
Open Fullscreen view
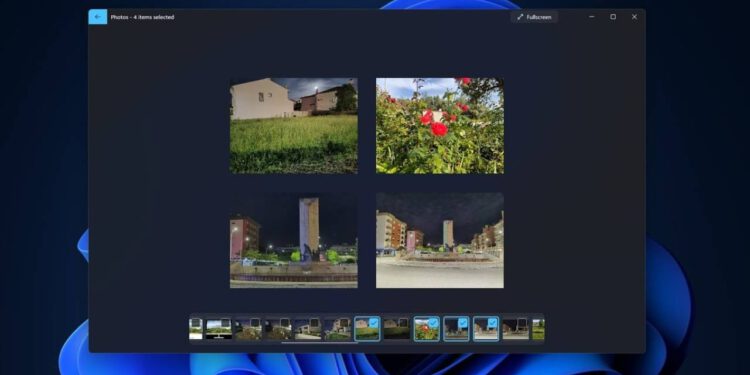point(534,17)
